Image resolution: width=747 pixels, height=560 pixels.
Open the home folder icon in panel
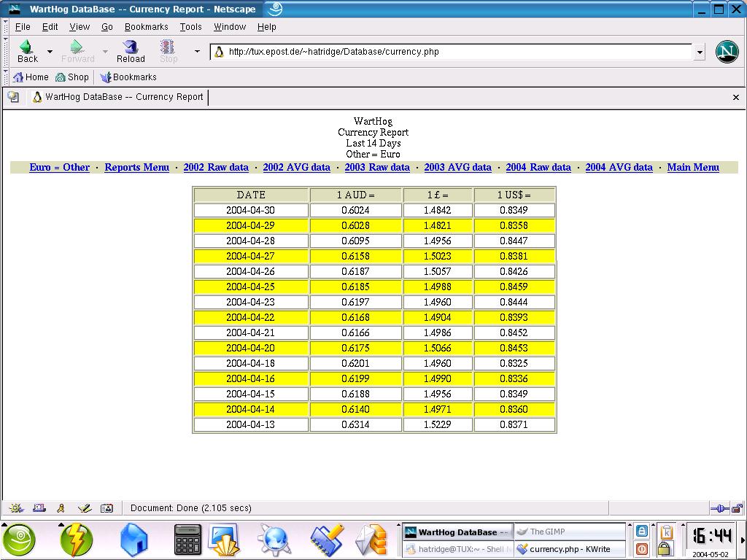(x=133, y=541)
